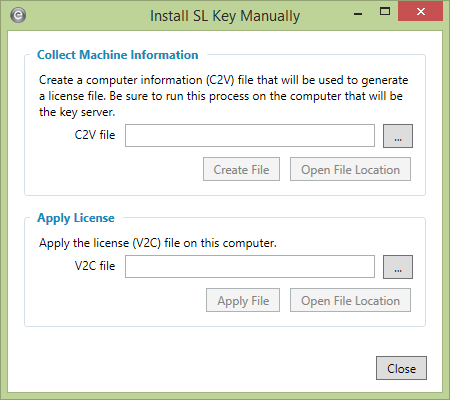This screenshot has height=400, width=450.
Task: Focus the V2C file path field
Action: coord(250,267)
